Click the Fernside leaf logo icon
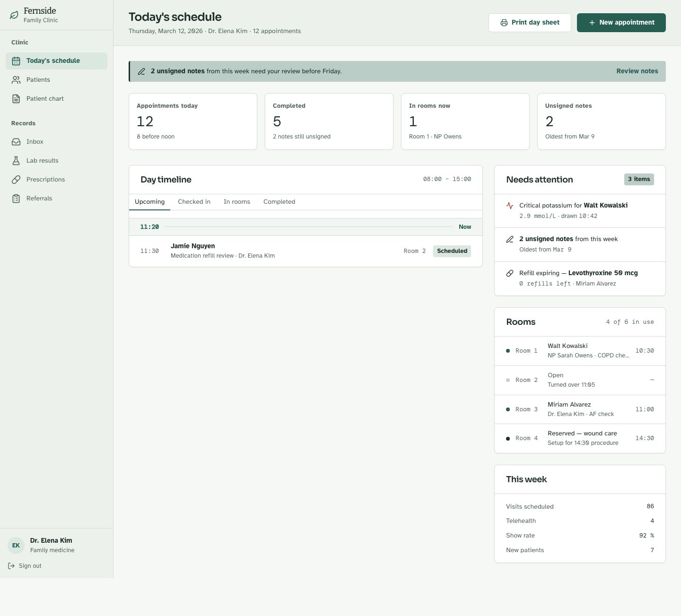The image size is (681, 616). [14, 15]
